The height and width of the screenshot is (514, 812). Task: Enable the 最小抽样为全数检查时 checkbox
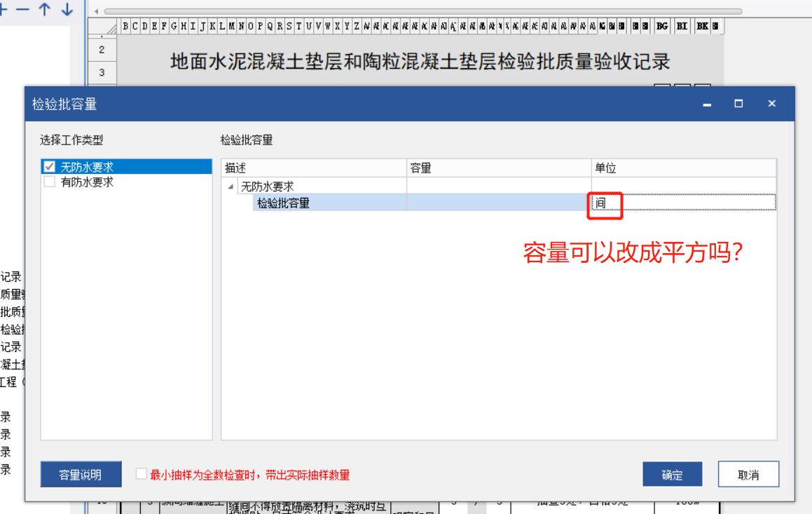142,475
